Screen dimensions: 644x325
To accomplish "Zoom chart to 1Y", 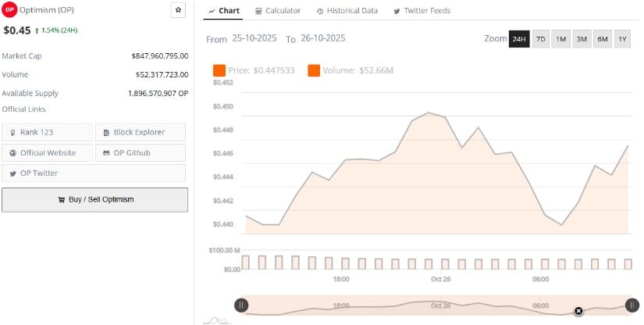I will 622,39.
